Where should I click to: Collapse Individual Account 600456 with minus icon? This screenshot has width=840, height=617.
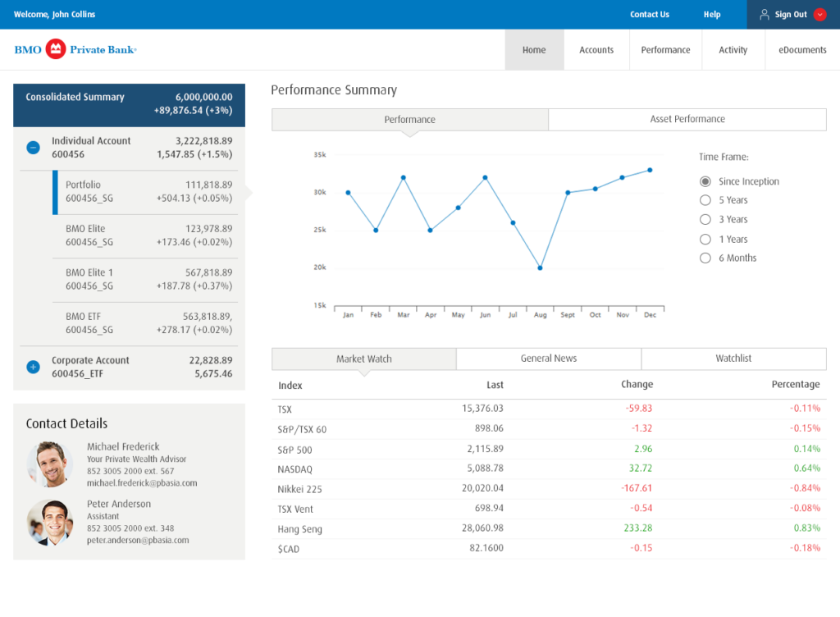[33, 148]
